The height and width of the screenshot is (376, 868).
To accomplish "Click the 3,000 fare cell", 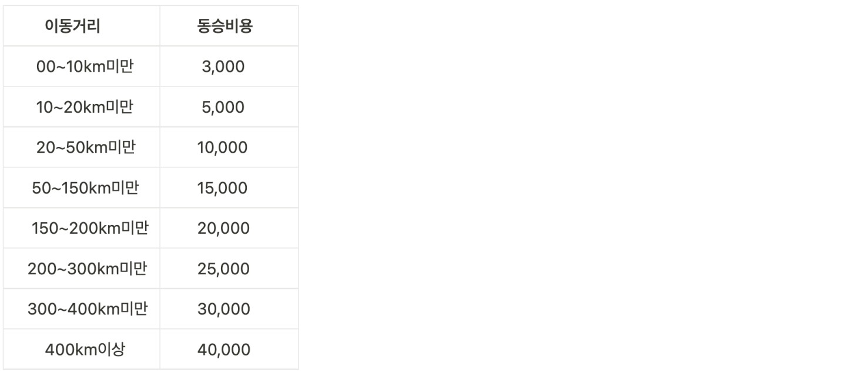I will [223, 67].
